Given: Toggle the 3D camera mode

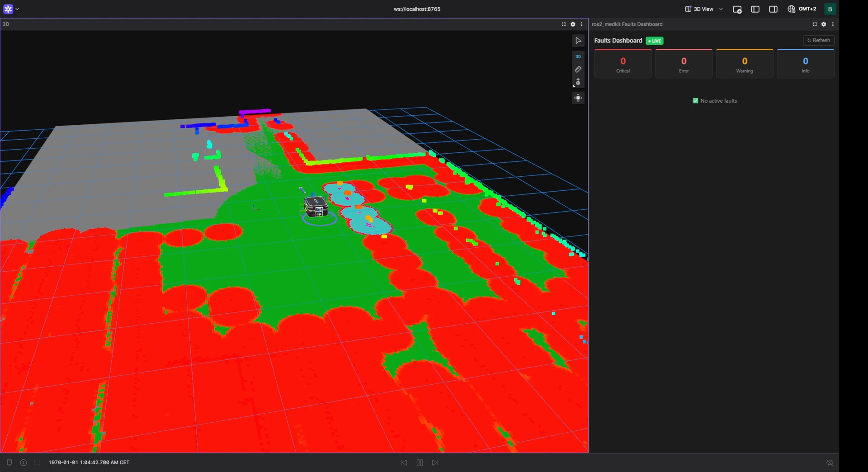Looking at the screenshot, I should click(578, 57).
